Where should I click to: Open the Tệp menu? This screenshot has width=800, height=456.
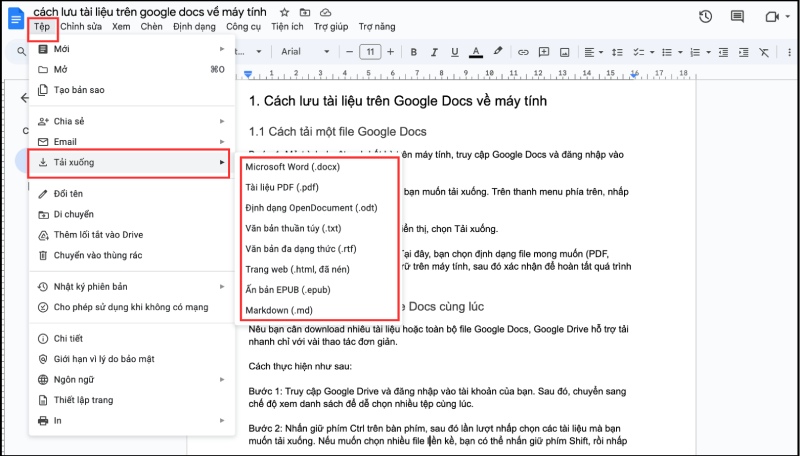tap(42, 27)
